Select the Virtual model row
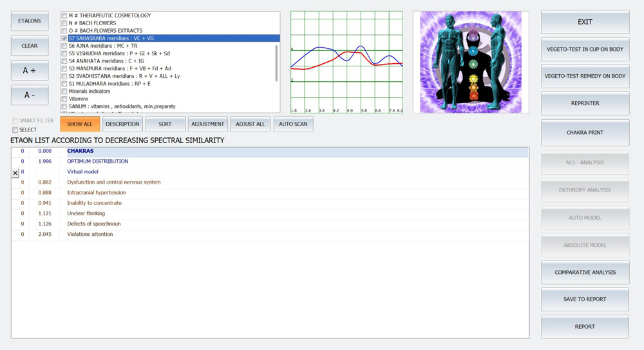This screenshot has height=350, width=644. point(270,172)
